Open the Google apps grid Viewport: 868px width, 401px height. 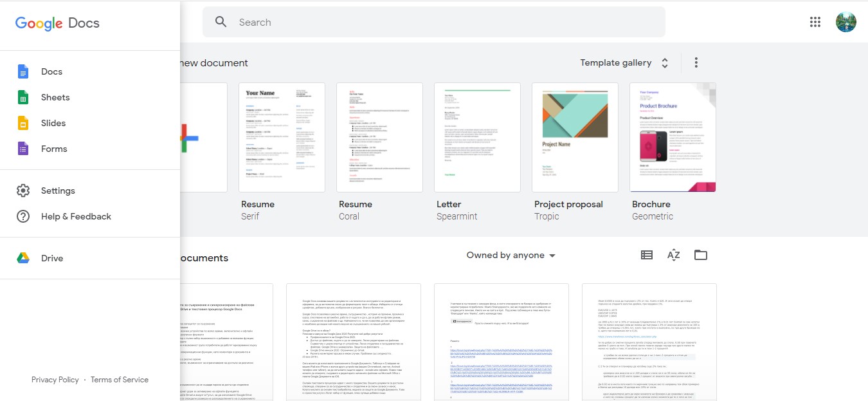point(815,22)
